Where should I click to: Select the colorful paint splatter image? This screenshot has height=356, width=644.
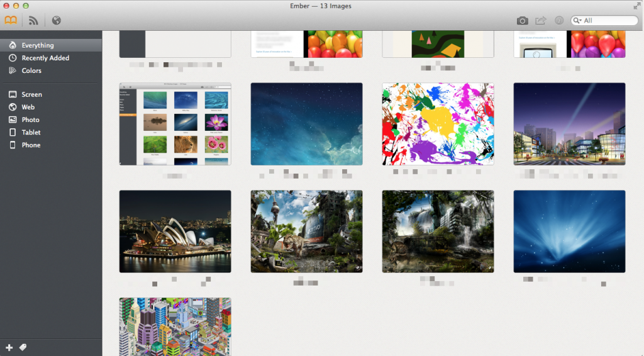(x=438, y=124)
